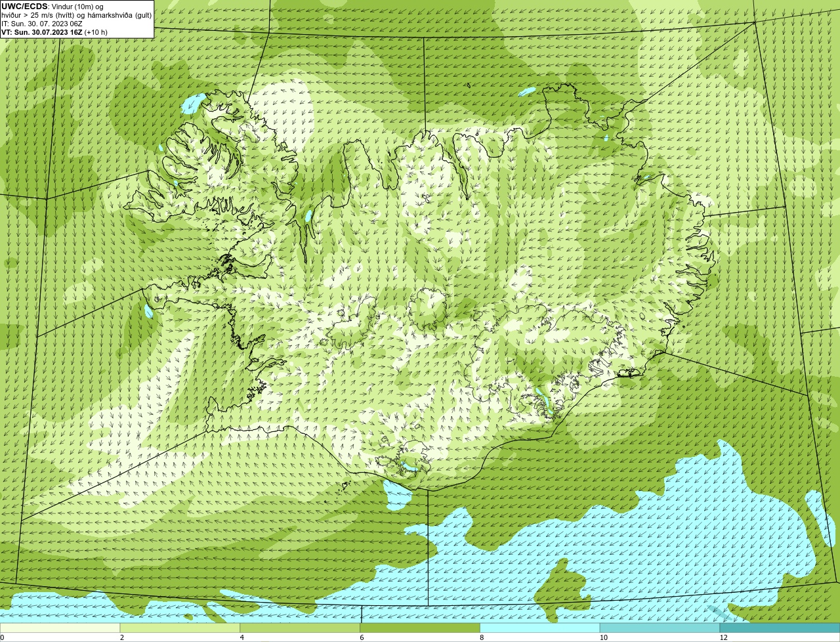
Task: Click the legend scale label '12'
Action: pos(723,637)
